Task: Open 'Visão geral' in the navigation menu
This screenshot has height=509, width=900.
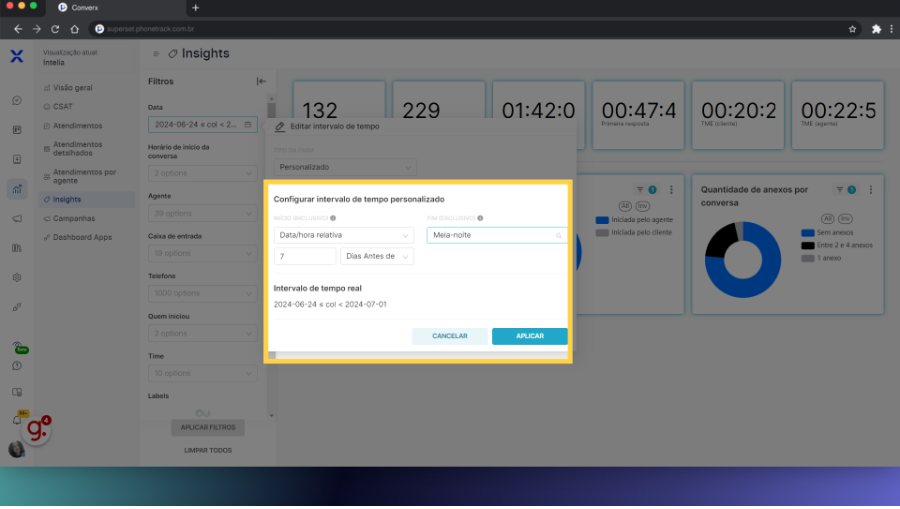Action: coord(71,88)
